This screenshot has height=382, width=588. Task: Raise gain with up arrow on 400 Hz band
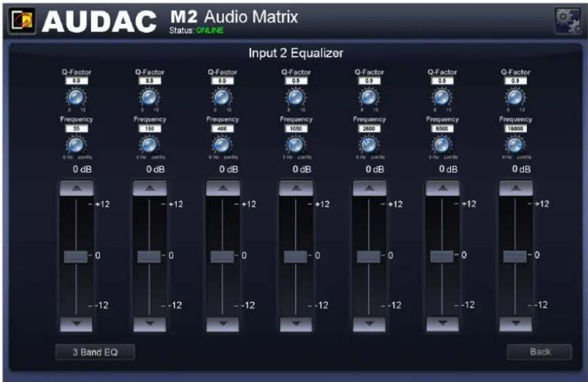tap(223, 188)
